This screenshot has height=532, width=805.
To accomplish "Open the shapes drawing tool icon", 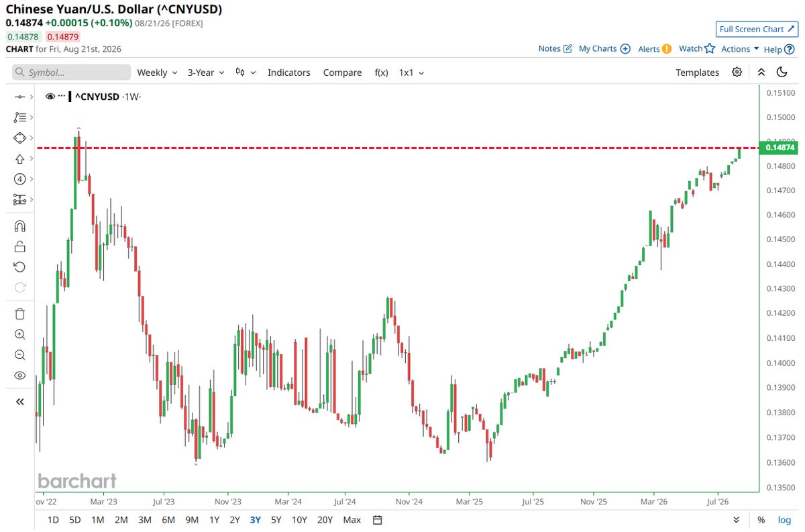I will [x=19, y=138].
